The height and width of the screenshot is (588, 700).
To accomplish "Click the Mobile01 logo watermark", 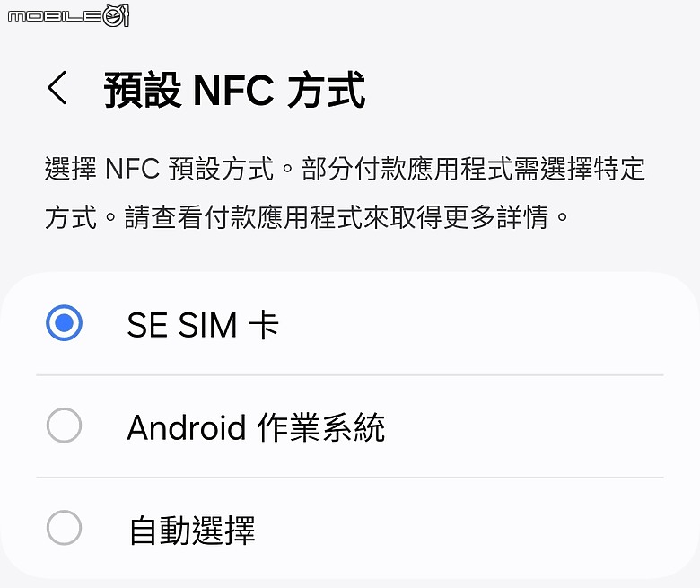I will tap(68, 15).
